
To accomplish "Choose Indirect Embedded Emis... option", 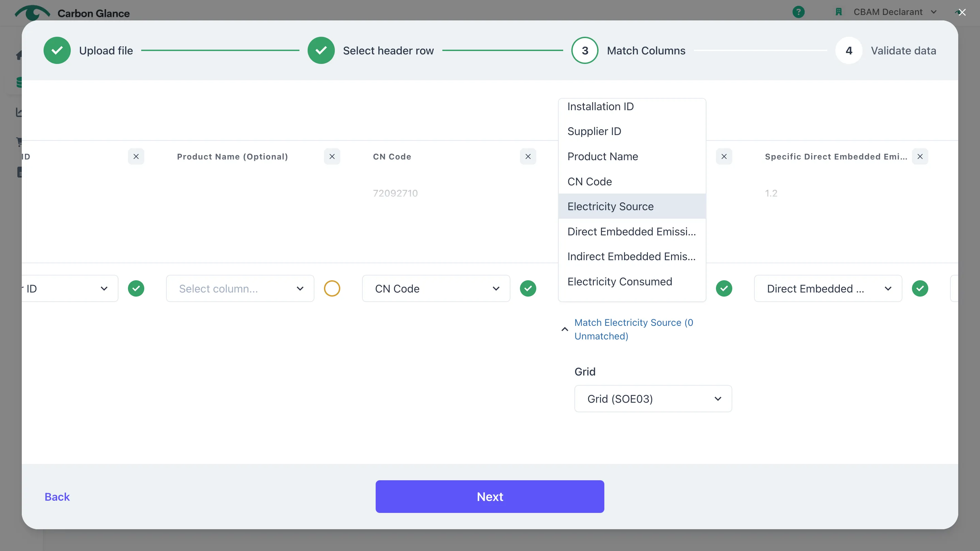I will pos(632,257).
